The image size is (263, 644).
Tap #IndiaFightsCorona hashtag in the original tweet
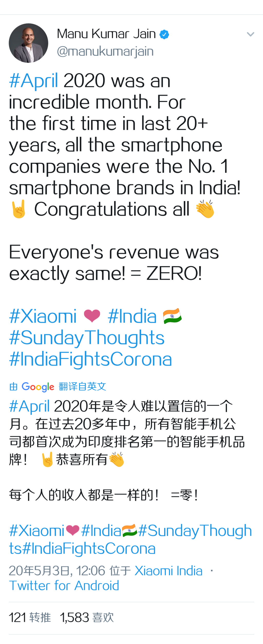[90, 359]
